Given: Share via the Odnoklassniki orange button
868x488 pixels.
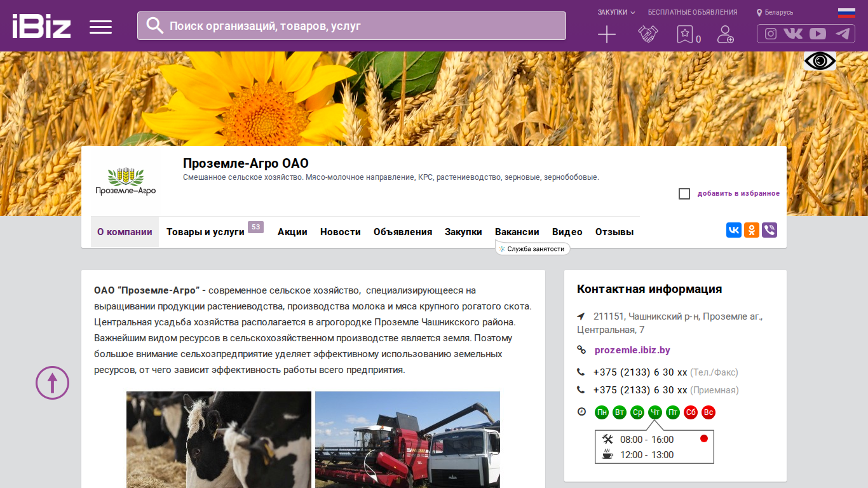Looking at the screenshot, I should [x=752, y=230].
